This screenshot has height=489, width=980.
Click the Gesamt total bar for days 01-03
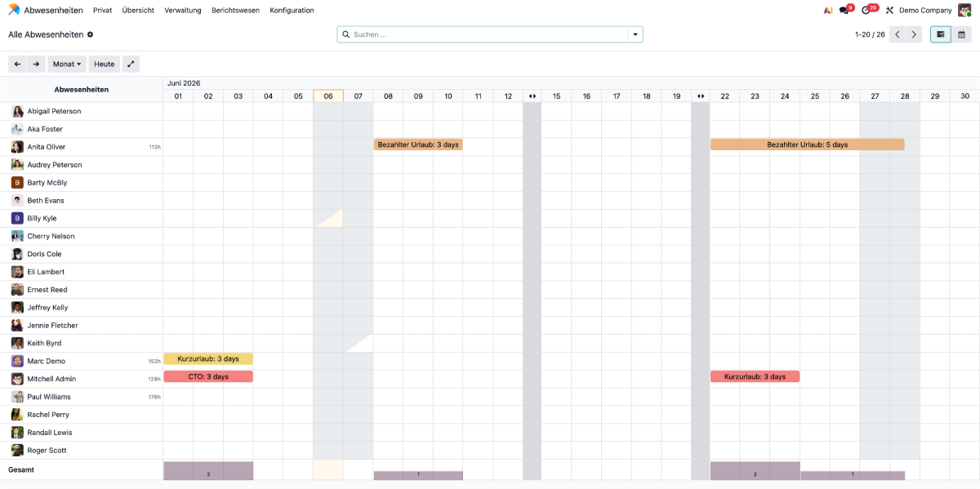pos(208,471)
